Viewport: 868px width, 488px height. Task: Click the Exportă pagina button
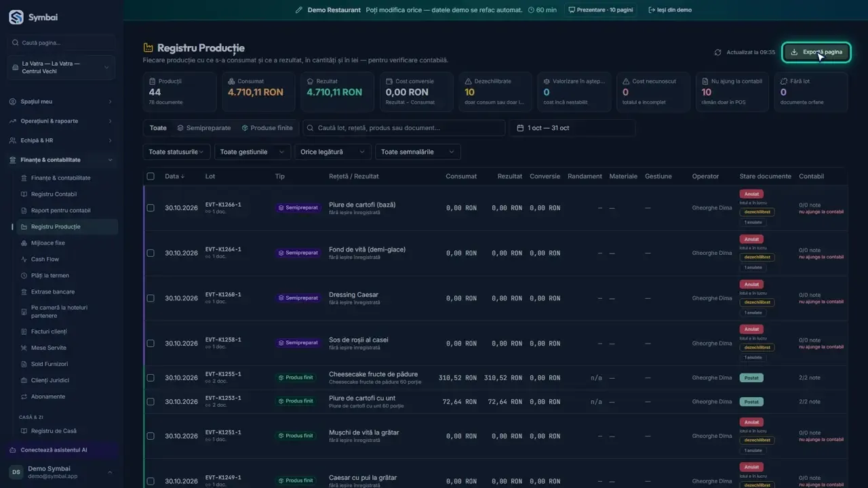click(x=816, y=52)
